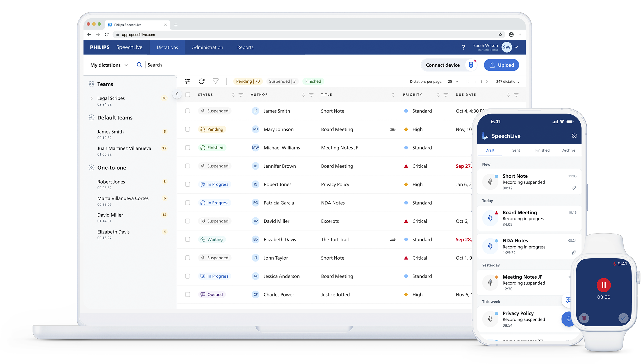The height and width of the screenshot is (364, 642).
Task: Click the filter settings sliders icon
Action: click(188, 81)
